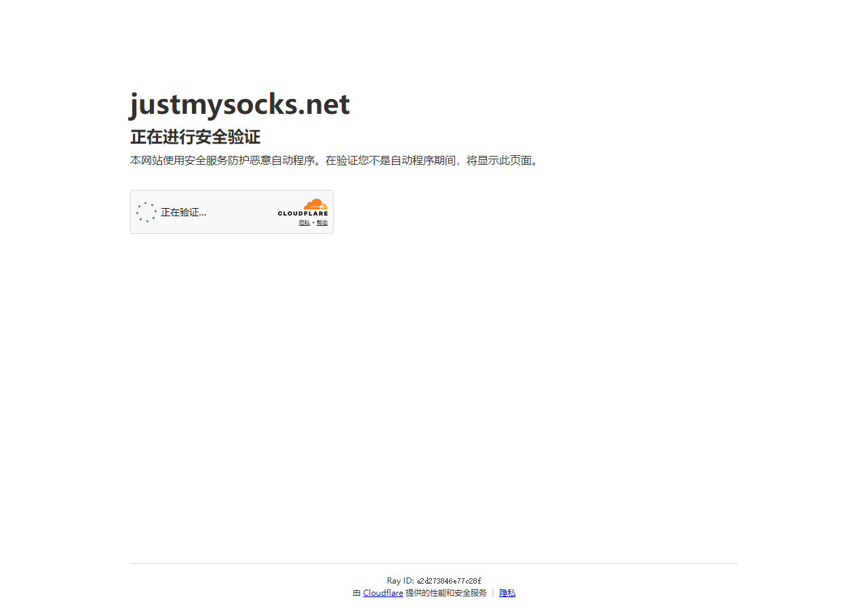Viewport: 868px width, 610px height.
Task: Click the Cloudflare logo in verification widget
Action: pyautogui.click(x=302, y=207)
